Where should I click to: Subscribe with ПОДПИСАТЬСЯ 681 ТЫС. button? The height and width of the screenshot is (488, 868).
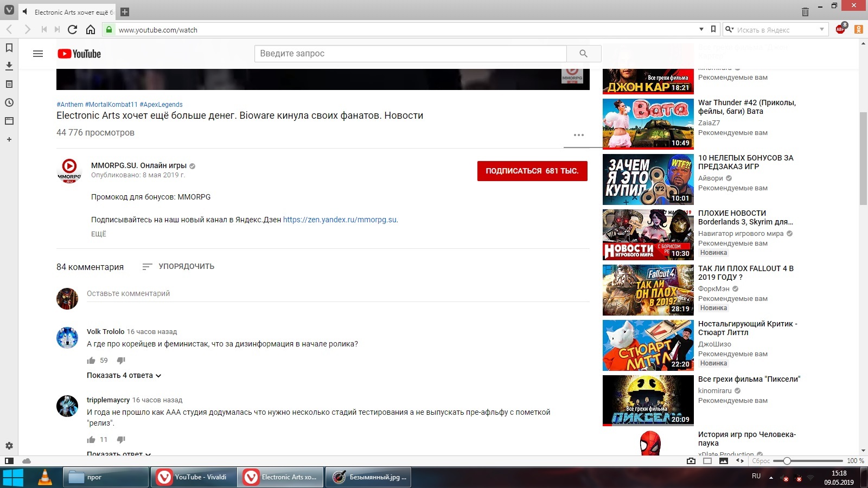tap(532, 171)
